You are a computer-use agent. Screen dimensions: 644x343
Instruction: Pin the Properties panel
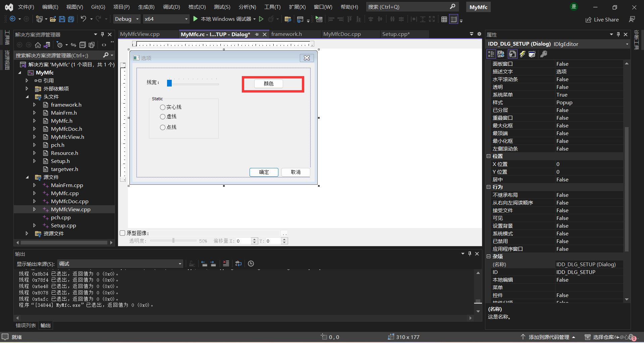(619, 35)
